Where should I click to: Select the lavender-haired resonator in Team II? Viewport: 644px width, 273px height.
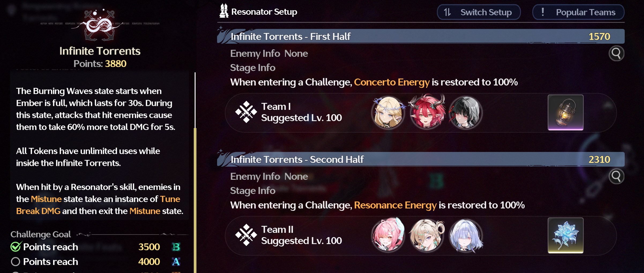pos(466,236)
